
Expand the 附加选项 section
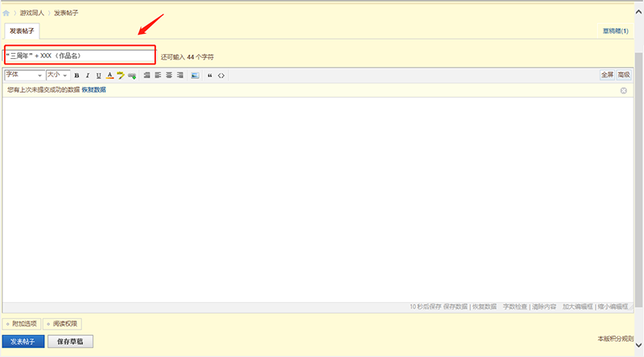[x=21, y=324]
